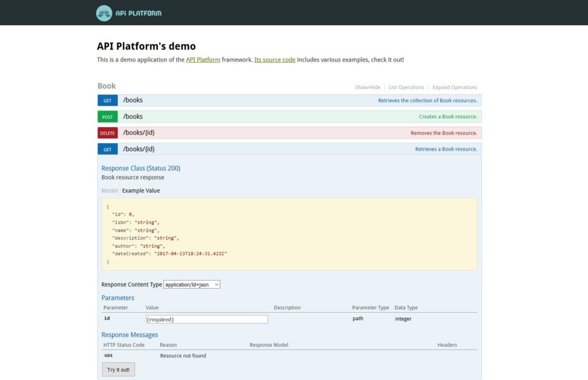Expand the DELETE /books/{id} operation path
This screenshot has width=588, height=380.
coord(139,133)
